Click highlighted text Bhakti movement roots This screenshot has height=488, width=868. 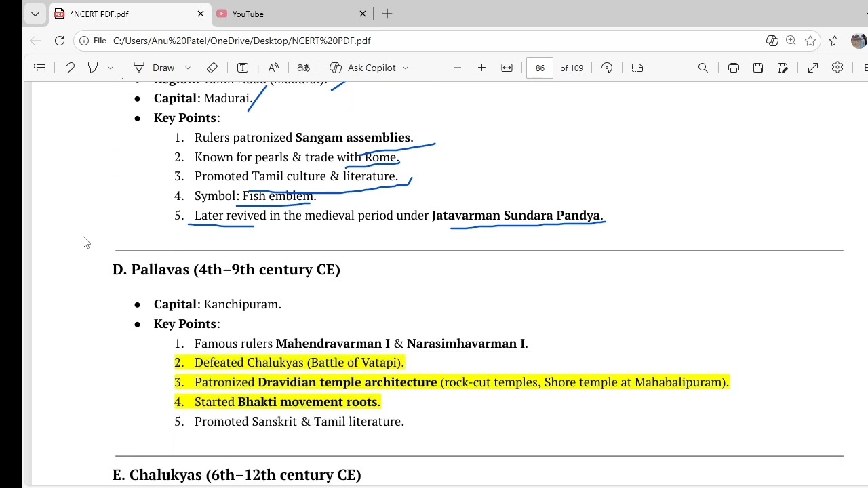tap(309, 402)
